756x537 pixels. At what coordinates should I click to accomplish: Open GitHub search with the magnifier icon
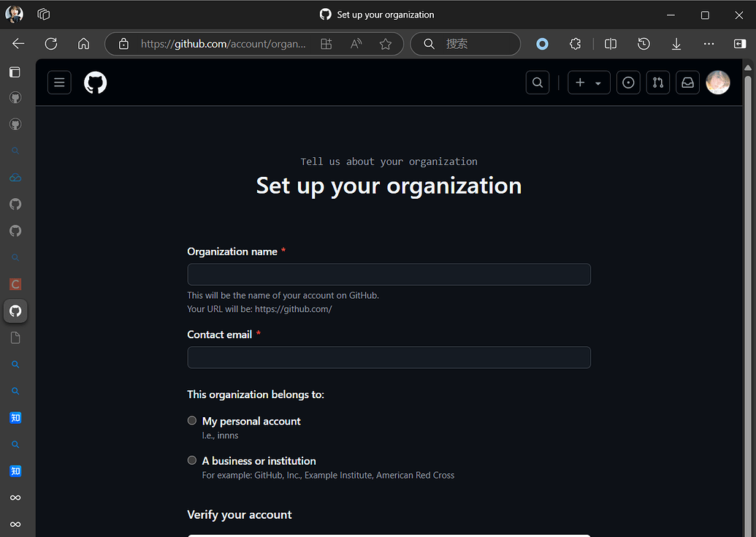click(x=537, y=82)
